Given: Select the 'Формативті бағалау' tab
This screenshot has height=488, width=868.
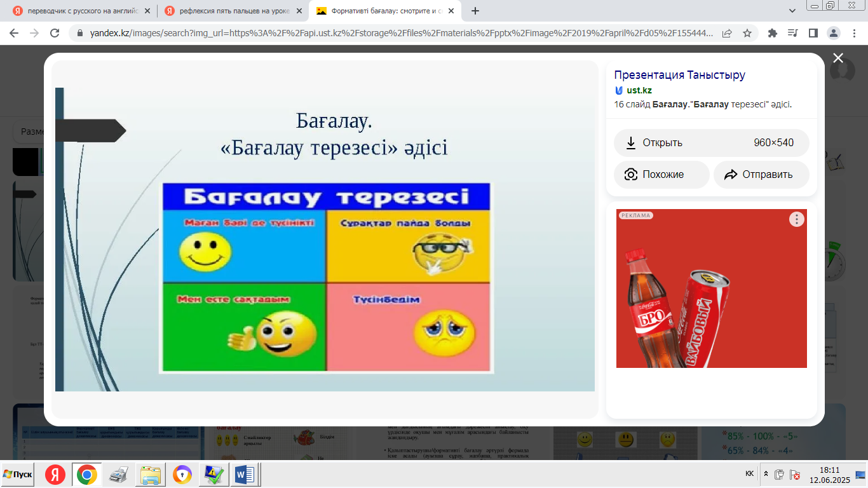Looking at the screenshot, I should coord(385,11).
